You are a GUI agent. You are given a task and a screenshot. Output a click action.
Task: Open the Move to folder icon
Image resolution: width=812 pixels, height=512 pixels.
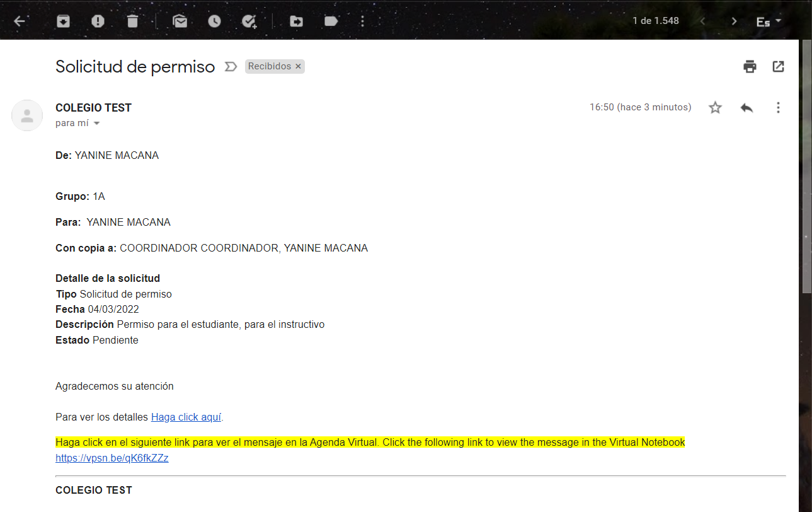(x=296, y=21)
